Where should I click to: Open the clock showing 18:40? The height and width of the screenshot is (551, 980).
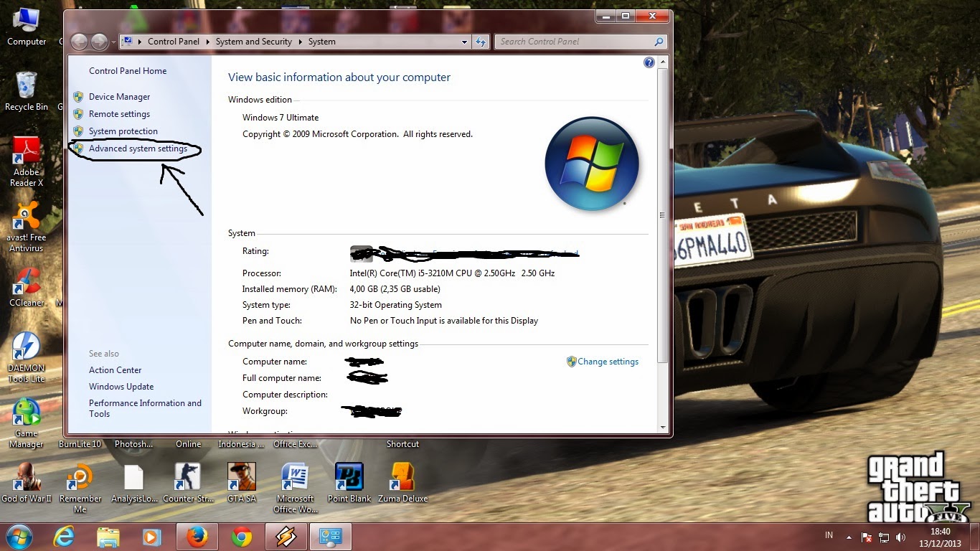941,537
